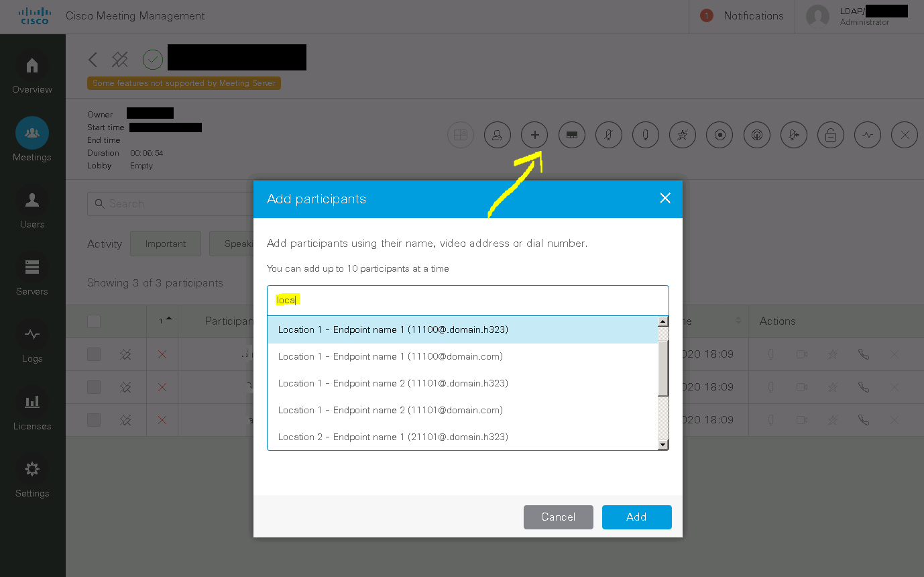This screenshot has height=577, width=924.
Task: Click the blue Add button
Action: (636, 517)
